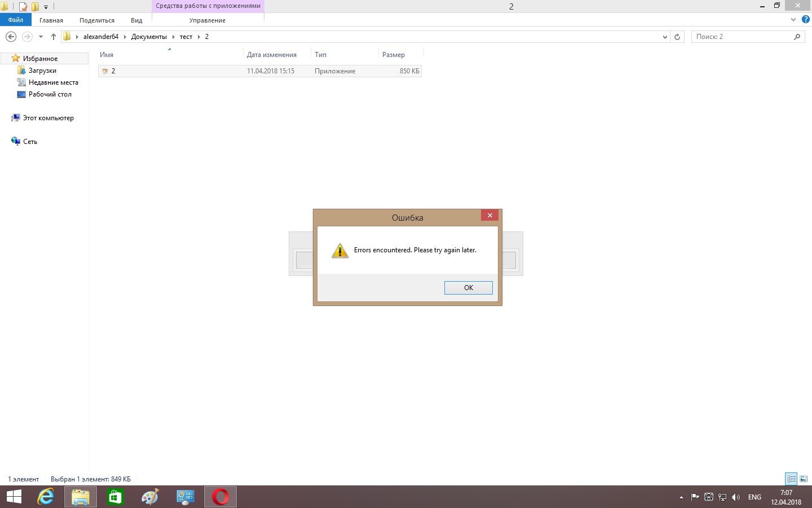Open the Opera browser from the taskbar
Image resolution: width=812 pixels, height=508 pixels.
click(220, 497)
